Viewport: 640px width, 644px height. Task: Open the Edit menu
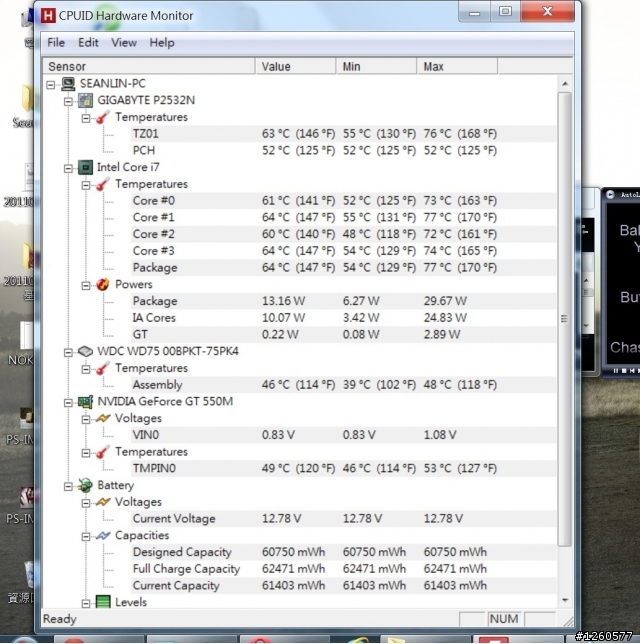point(88,43)
